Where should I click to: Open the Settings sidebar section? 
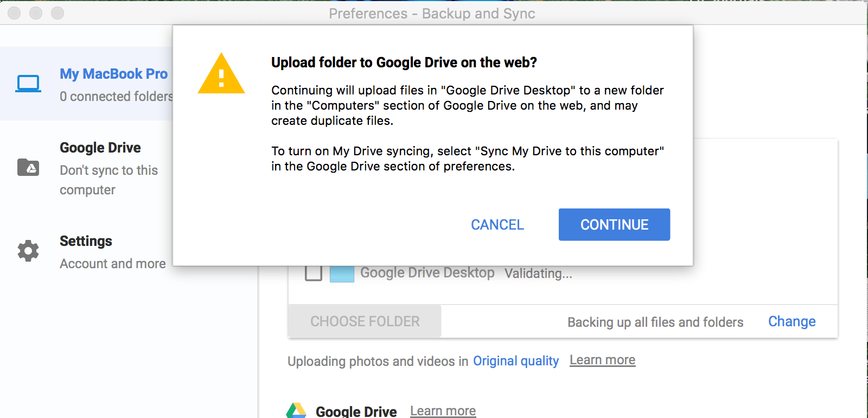click(x=87, y=252)
